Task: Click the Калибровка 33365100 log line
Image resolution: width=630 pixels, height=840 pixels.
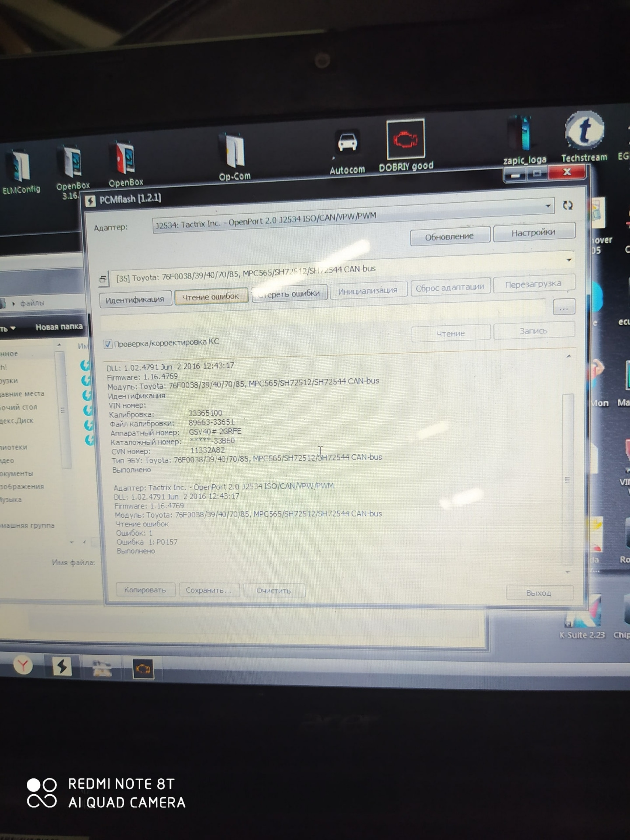Action: pos(166,413)
